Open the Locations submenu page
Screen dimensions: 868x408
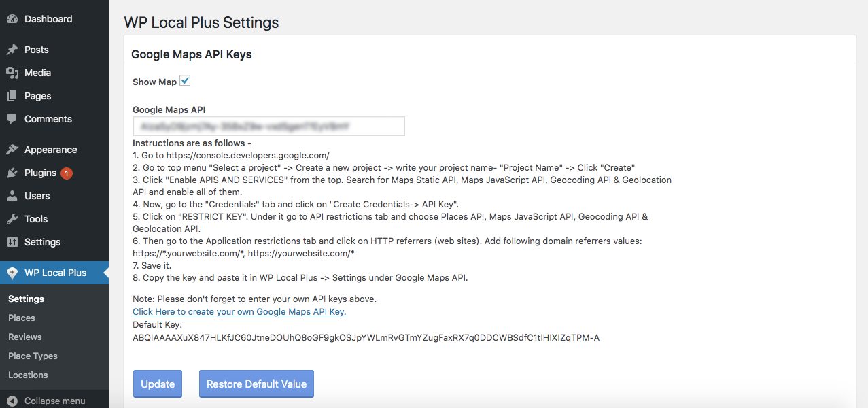28,375
